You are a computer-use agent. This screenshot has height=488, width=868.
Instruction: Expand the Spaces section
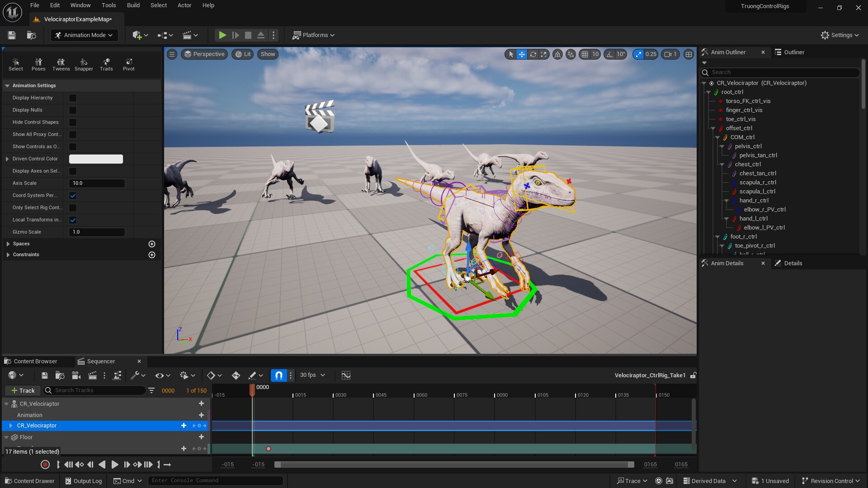pos(8,244)
